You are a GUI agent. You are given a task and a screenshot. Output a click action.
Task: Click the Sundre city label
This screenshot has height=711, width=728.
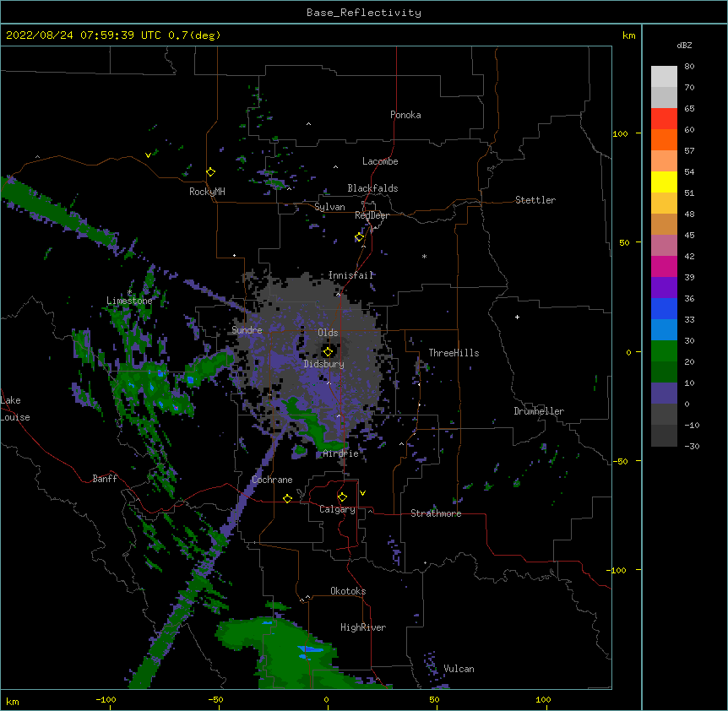247,330
